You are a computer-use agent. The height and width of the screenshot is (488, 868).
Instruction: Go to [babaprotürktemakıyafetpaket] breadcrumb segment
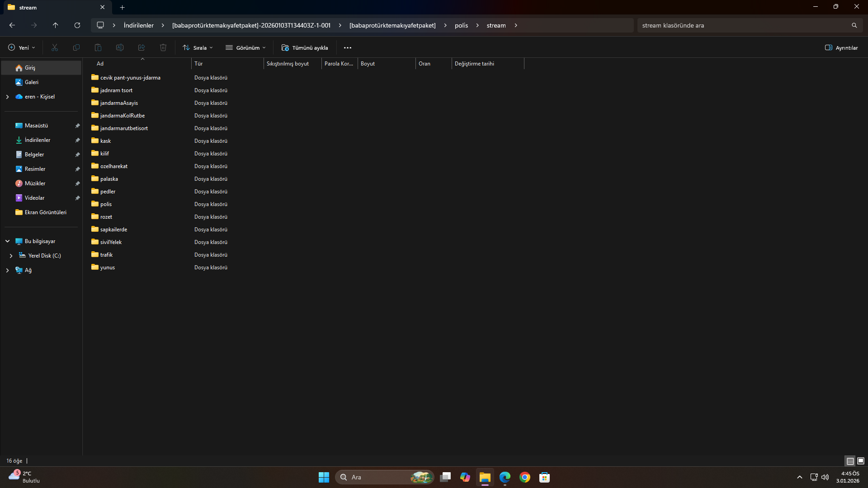click(392, 25)
